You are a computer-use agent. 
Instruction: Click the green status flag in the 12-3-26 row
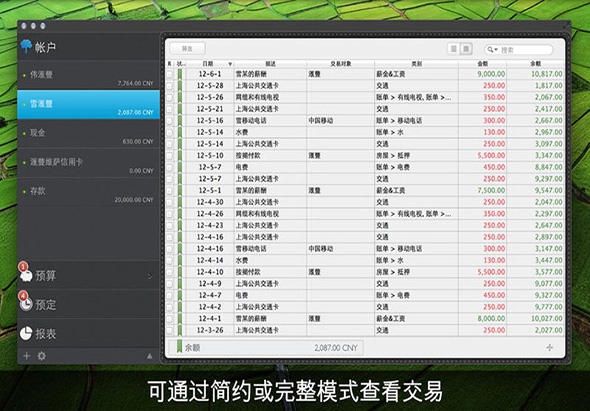click(180, 330)
